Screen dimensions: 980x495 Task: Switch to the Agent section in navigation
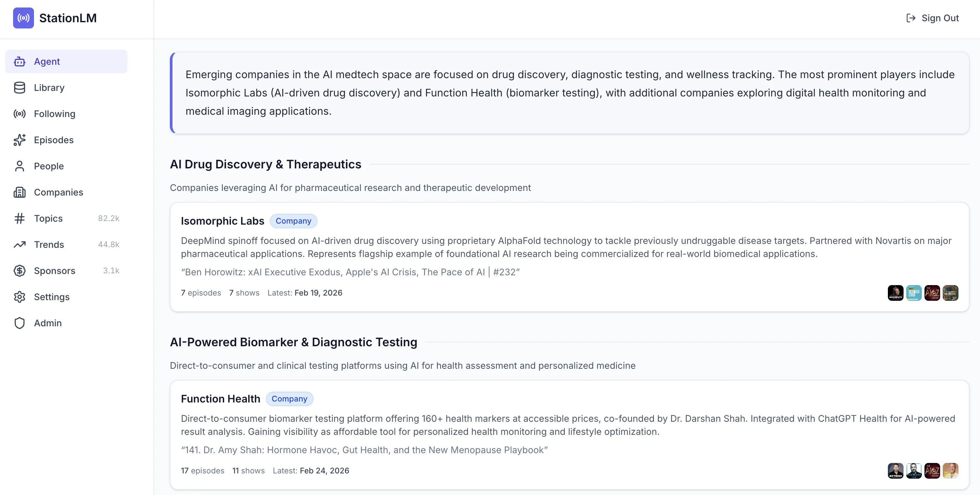pyautogui.click(x=47, y=61)
